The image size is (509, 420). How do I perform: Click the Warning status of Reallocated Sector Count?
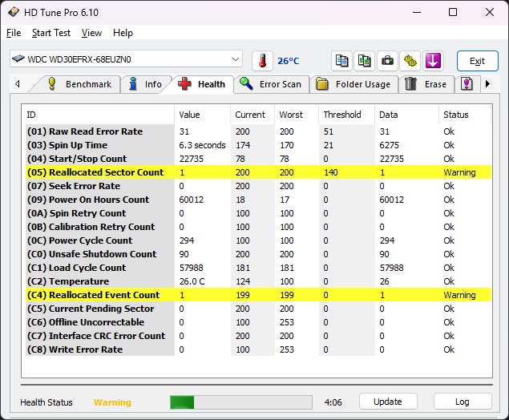(459, 172)
